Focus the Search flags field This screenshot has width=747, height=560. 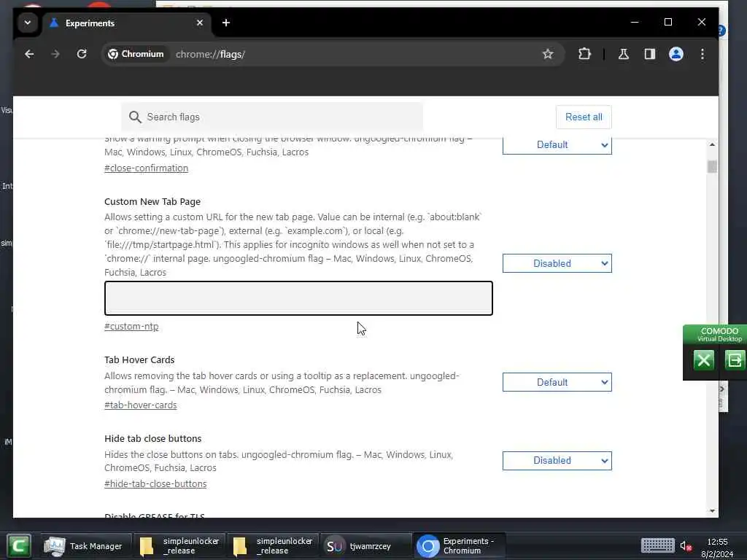(272, 117)
